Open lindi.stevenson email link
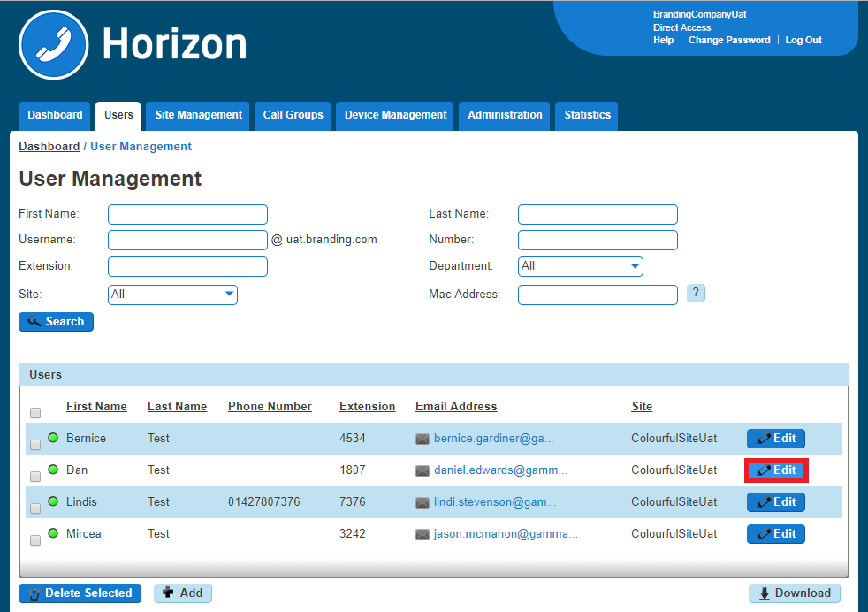Screen dimensions: 868x612 [x=495, y=502]
